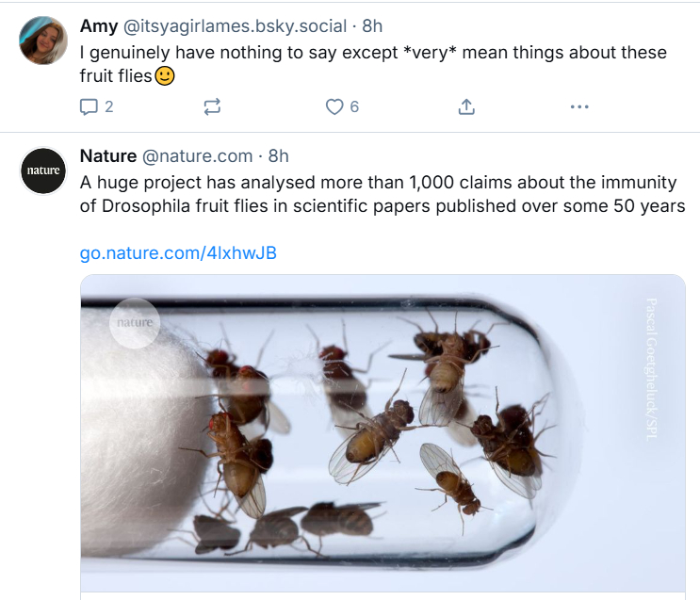The width and height of the screenshot is (700, 600).
Task: Open the go.nature.com/4lxhwJB link
Action: 178,253
